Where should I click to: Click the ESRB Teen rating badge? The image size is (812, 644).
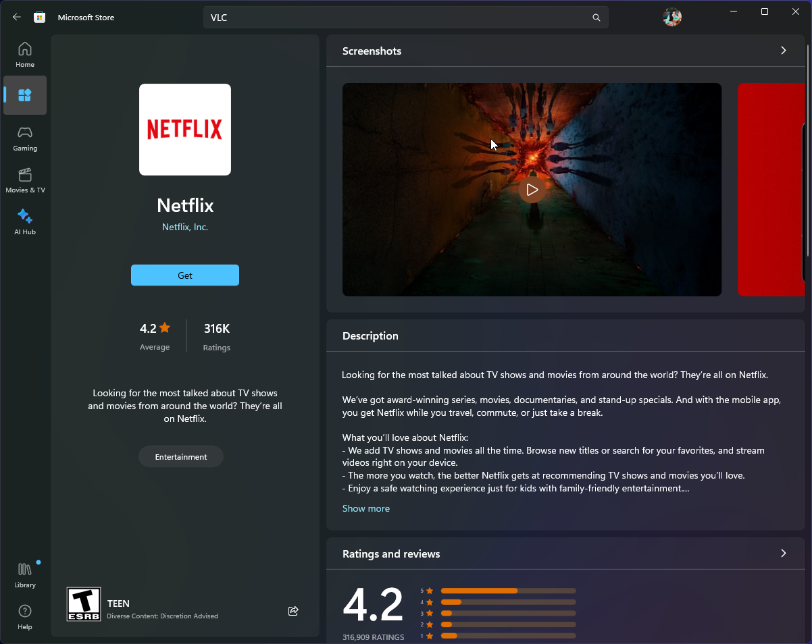coord(84,604)
